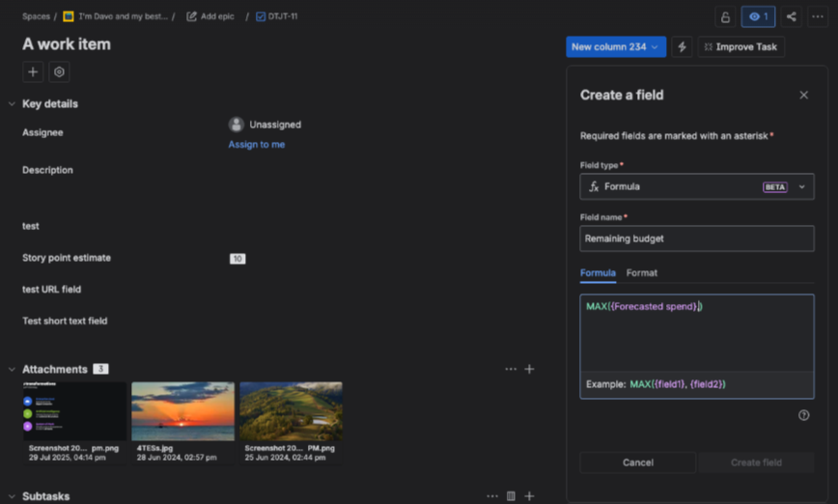Viewport: 838px width, 504px height.
Task: Open Subtasks more options ellipsis
Action: (492, 496)
